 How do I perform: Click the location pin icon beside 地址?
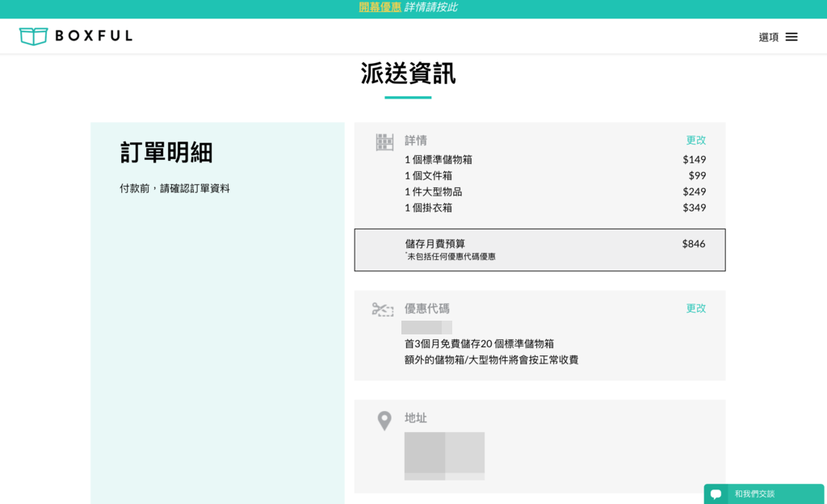pos(384,419)
